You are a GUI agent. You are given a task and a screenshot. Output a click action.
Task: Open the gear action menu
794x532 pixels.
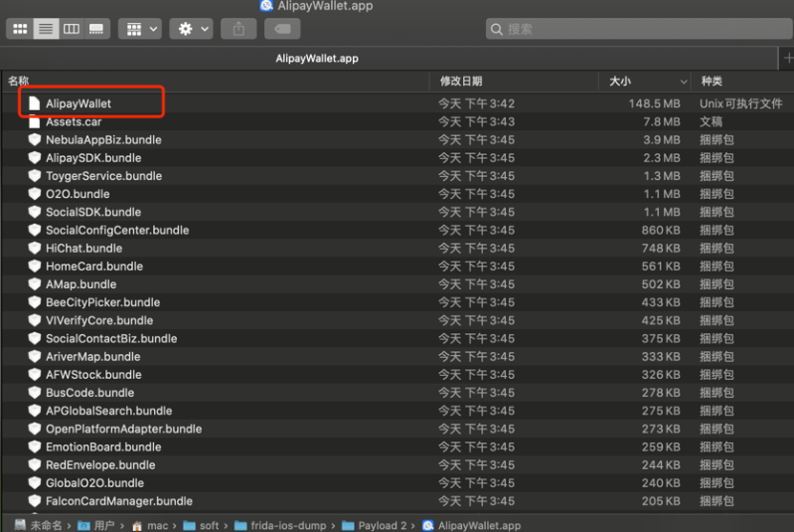pyautogui.click(x=191, y=29)
